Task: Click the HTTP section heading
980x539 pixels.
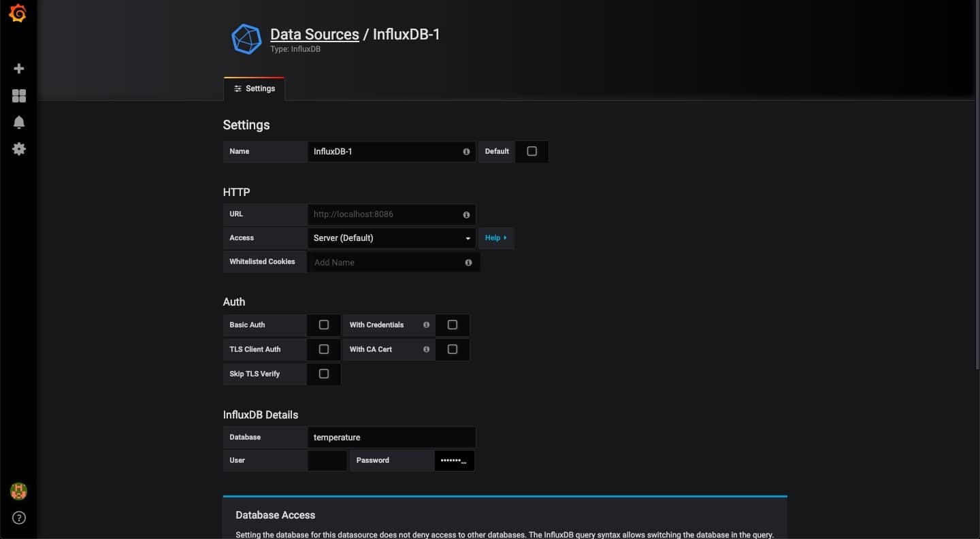Action: tap(237, 192)
